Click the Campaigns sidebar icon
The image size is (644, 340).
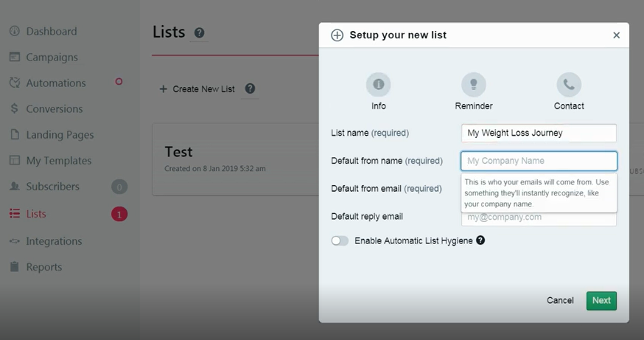tap(15, 57)
